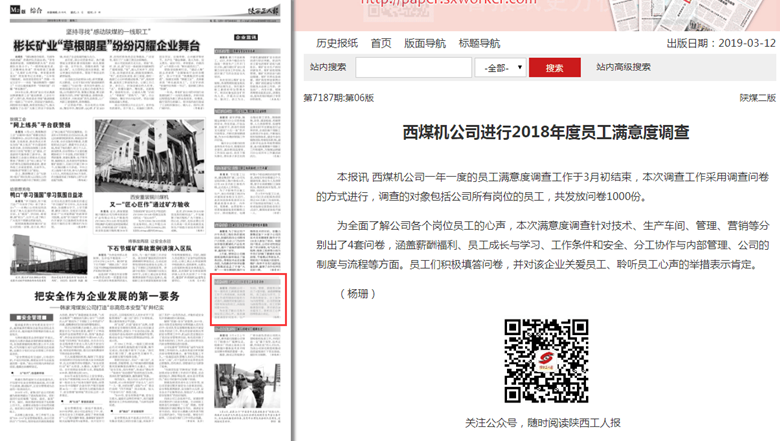
Task: Click the 安全管理 section tag on page
Action: 31,317
